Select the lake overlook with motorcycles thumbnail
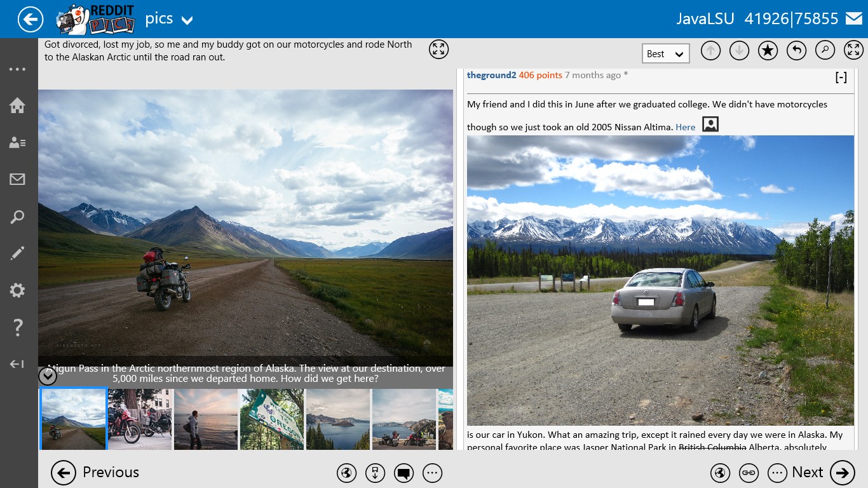The image size is (868, 488). 404,419
